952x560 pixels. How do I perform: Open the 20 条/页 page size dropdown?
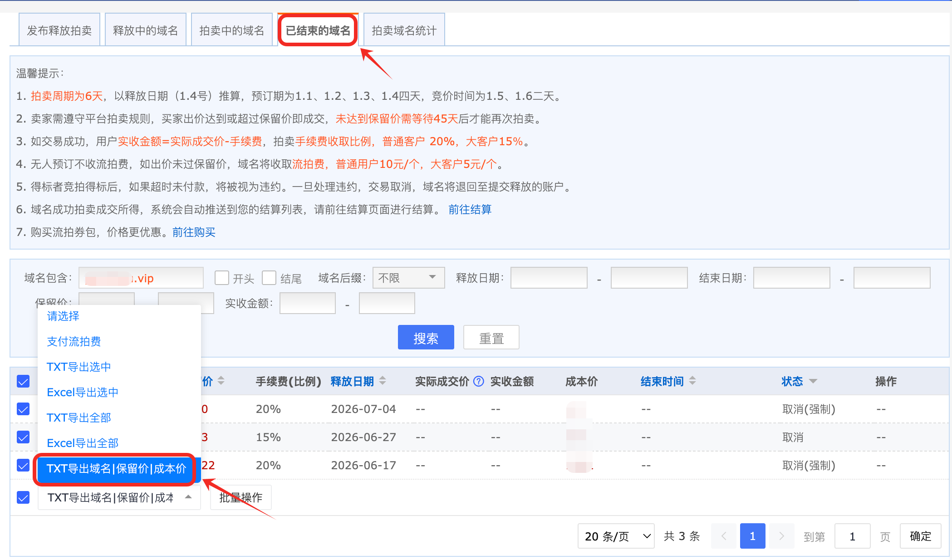(616, 536)
